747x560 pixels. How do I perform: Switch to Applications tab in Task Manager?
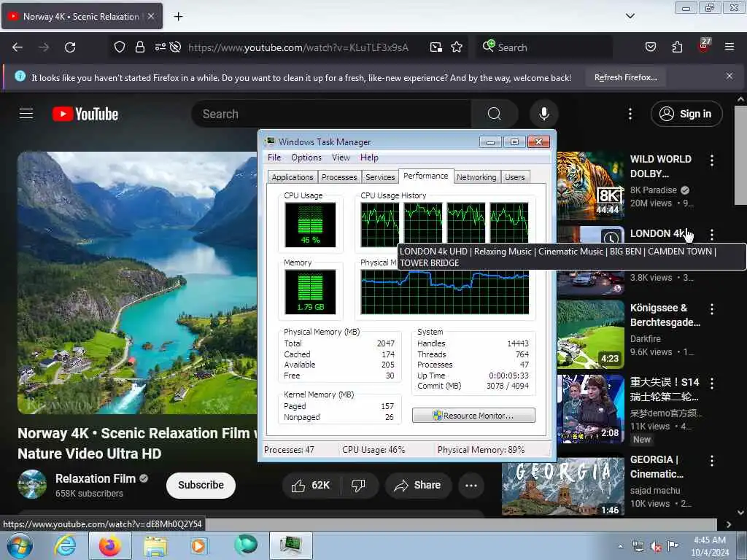point(293,177)
